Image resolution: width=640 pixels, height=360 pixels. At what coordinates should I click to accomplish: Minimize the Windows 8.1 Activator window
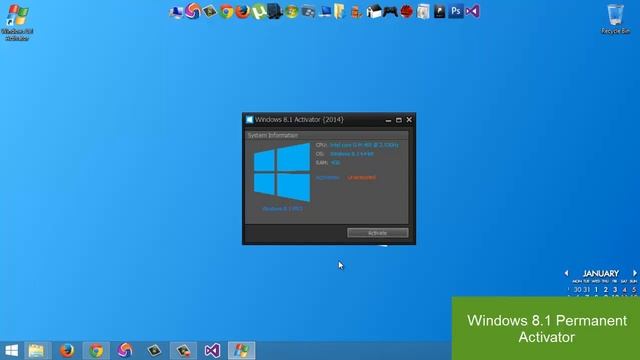pyautogui.click(x=388, y=120)
